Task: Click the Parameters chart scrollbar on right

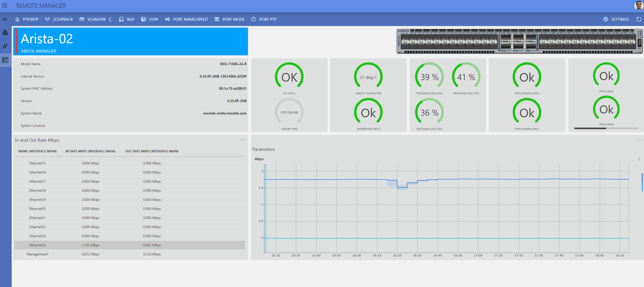Action: tap(642, 182)
